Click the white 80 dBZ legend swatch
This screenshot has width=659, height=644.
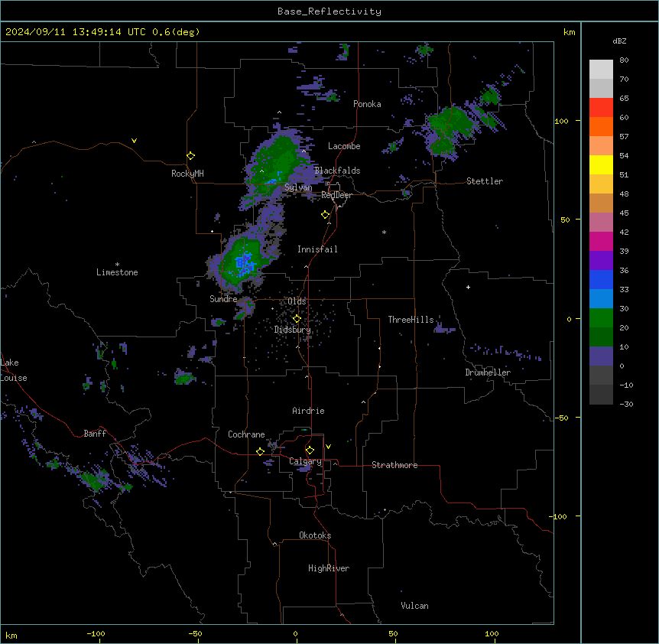601,70
